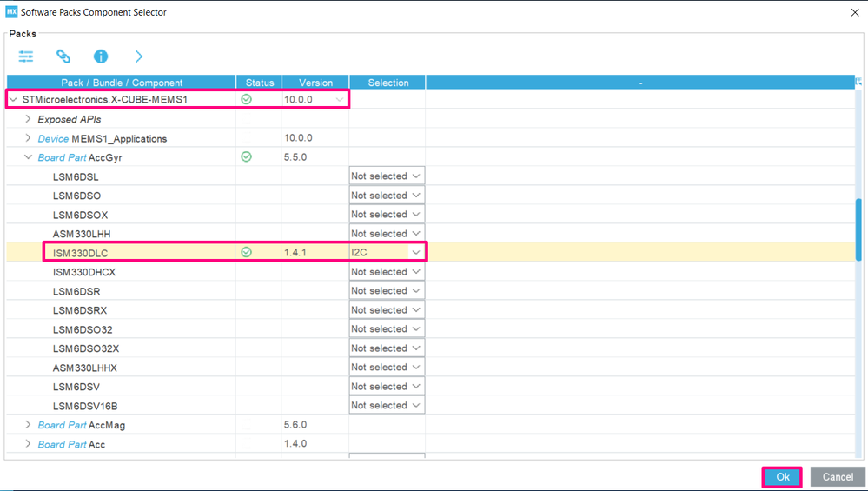Open LSM6DSV16B selection dropdown
The height and width of the screenshot is (491, 868).
387,405
